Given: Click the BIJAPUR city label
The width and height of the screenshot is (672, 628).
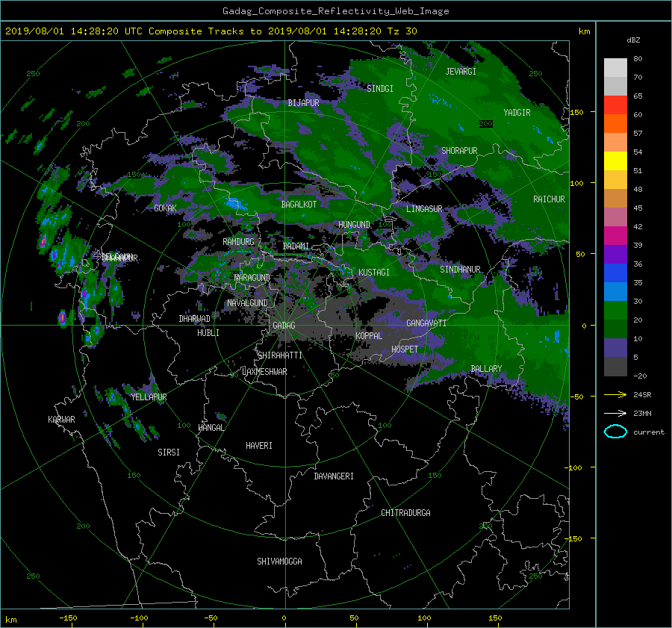Looking at the screenshot, I should tap(303, 103).
